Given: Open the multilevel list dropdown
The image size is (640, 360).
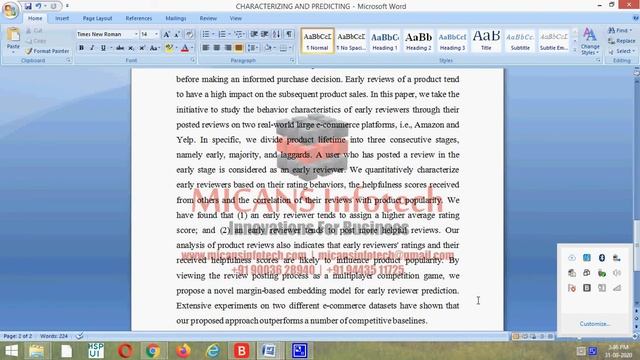Looking at the screenshot, I should point(244,34).
